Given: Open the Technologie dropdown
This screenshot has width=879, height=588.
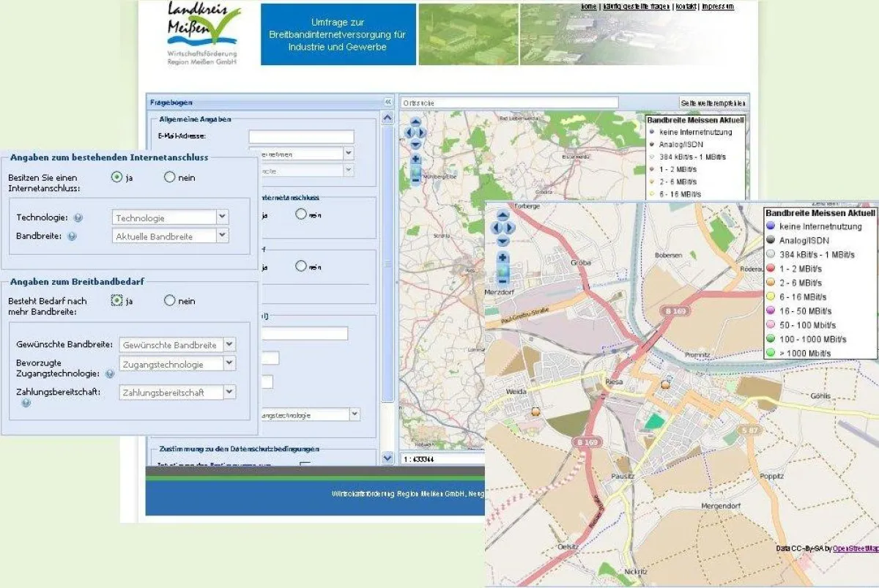Looking at the screenshot, I should (x=223, y=217).
